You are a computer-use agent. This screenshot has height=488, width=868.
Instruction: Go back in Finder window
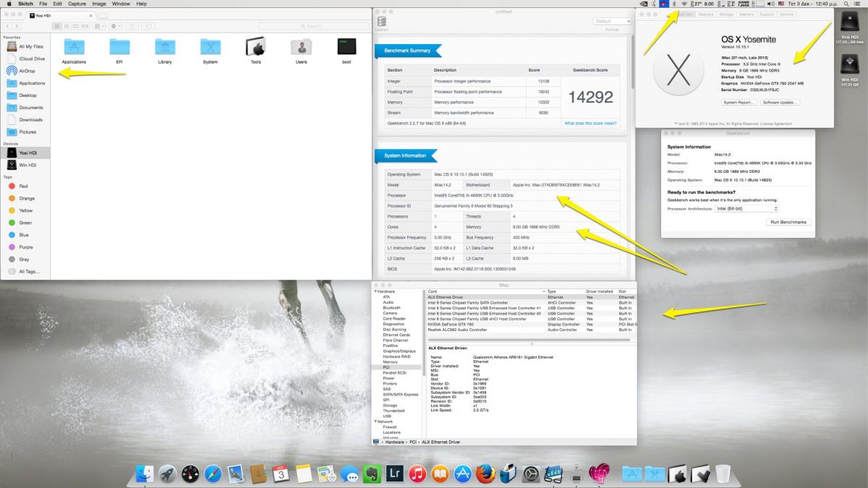coord(7,26)
